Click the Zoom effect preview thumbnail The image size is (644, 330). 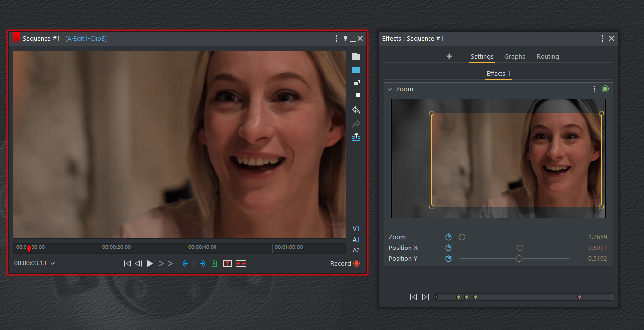499,159
